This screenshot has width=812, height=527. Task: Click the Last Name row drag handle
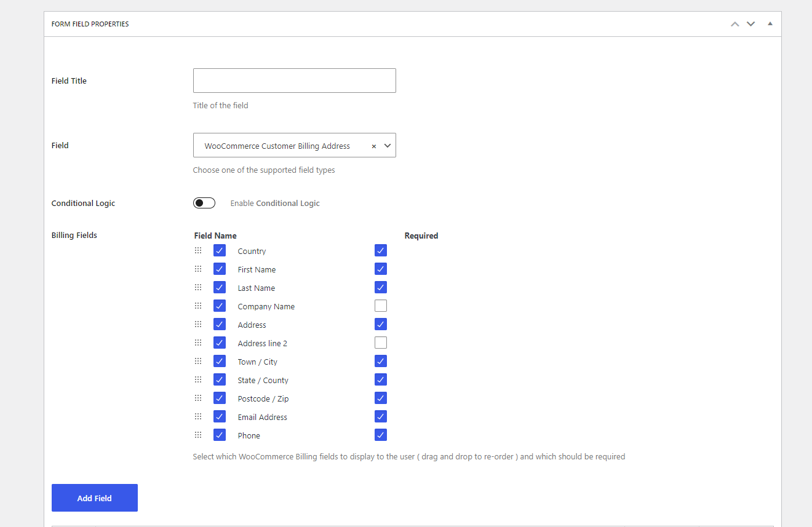pyautogui.click(x=198, y=287)
